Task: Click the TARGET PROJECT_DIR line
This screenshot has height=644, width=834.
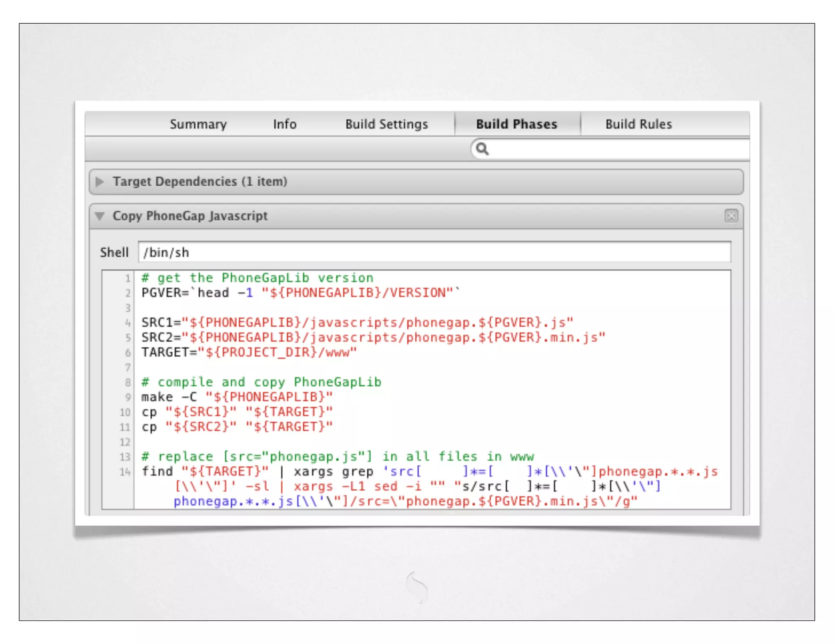Action: coord(249,352)
